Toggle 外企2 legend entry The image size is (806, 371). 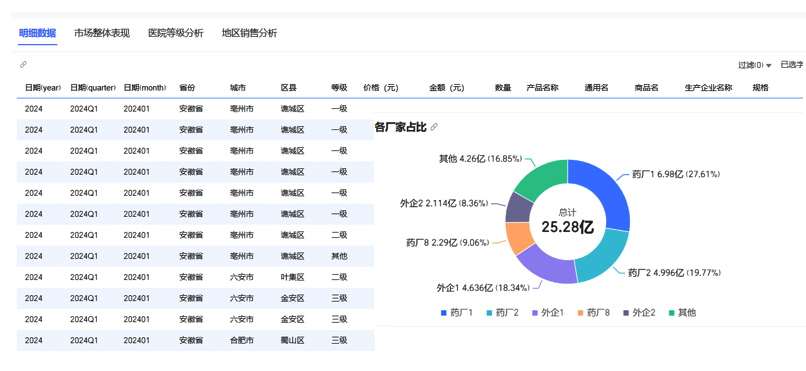pos(639,312)
